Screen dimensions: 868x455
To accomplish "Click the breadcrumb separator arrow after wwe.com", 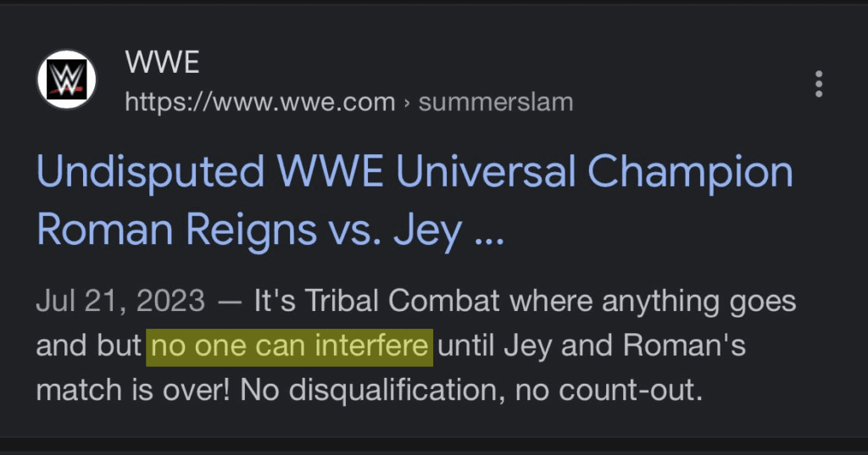I will tap(407, 103).
